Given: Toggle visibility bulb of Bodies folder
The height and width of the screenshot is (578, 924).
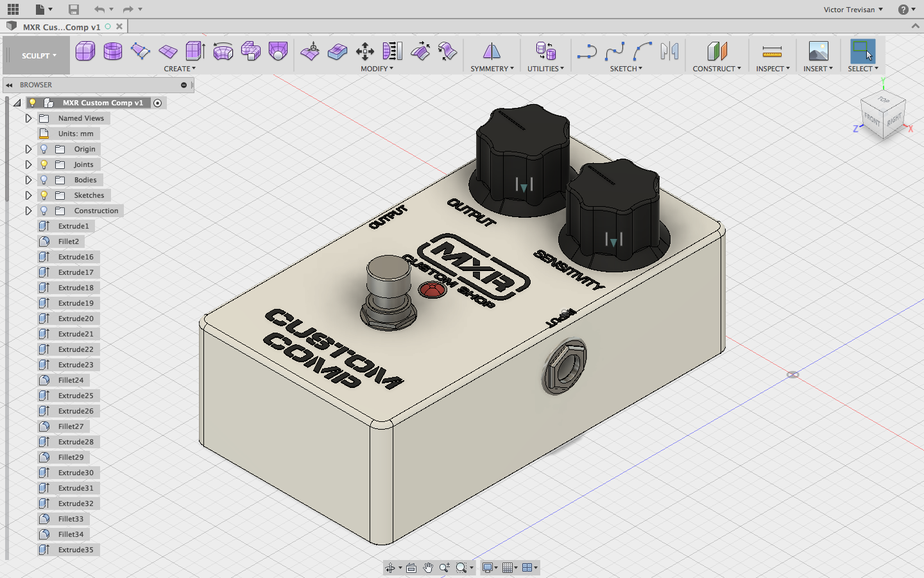Looking at the screenshot, I should tap(44, 180).
